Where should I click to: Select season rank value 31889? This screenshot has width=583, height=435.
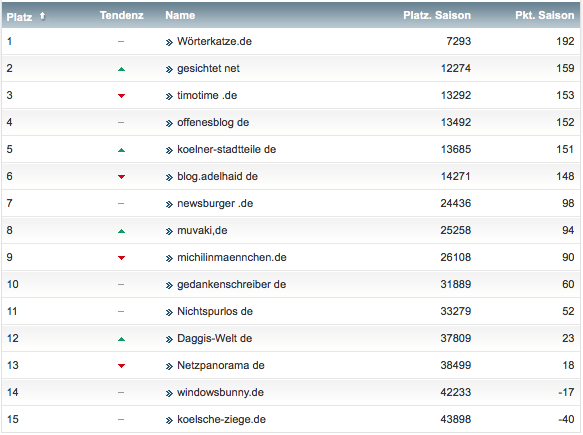(456, 284)
